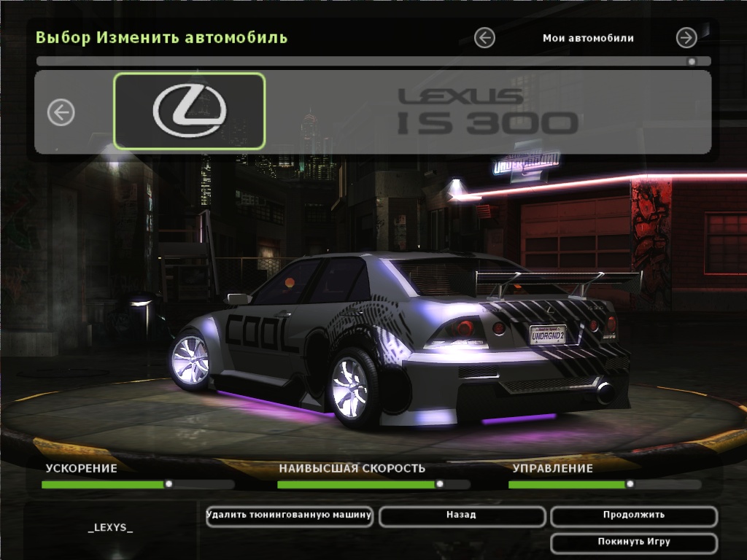Click the УПРАВЛЕНИЕ label
This screenshot has height=560, width=747.
tap(553, 469)
